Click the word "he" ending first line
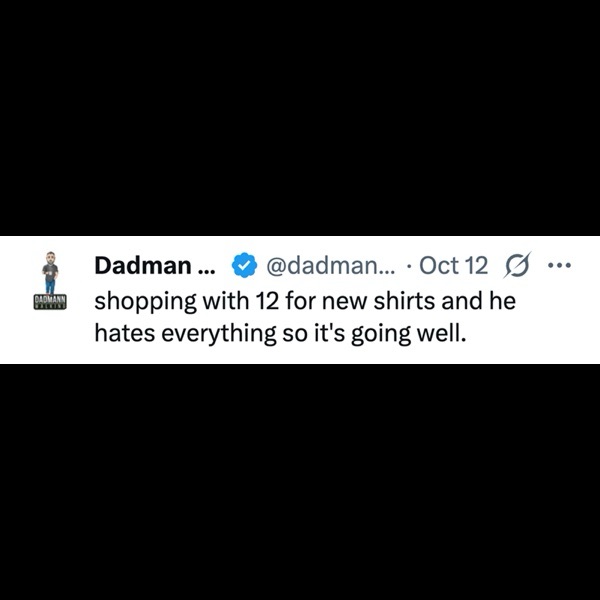The width and height of the screenshot is (600, 600). pyautogui.click(x=503, y=301)
